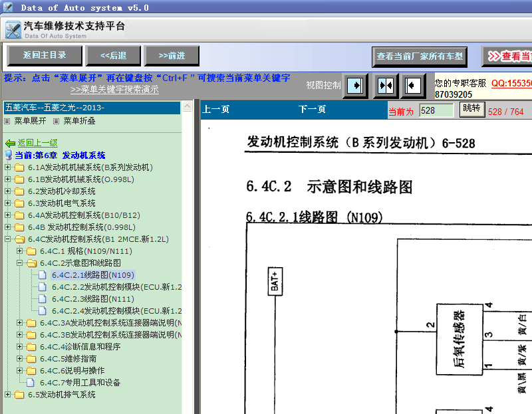The image size is (532, 414).
Task: Expand the 6.4C.3A连接器端说明 node
Action: pyautogui.click(x=20, y=323)
